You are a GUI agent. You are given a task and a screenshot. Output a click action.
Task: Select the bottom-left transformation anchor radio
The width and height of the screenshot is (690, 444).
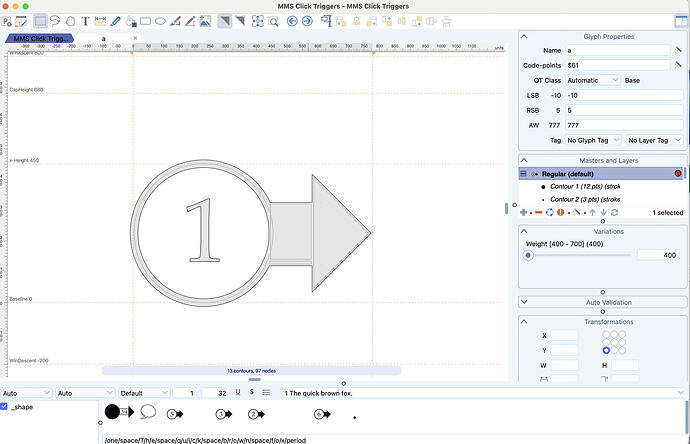[x=606, y=350]
